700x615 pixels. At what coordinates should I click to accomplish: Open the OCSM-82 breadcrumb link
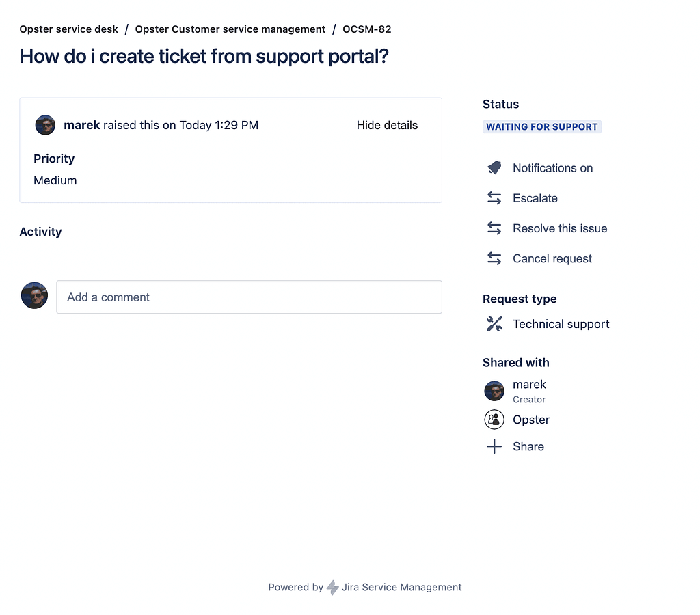coord(367,29)
